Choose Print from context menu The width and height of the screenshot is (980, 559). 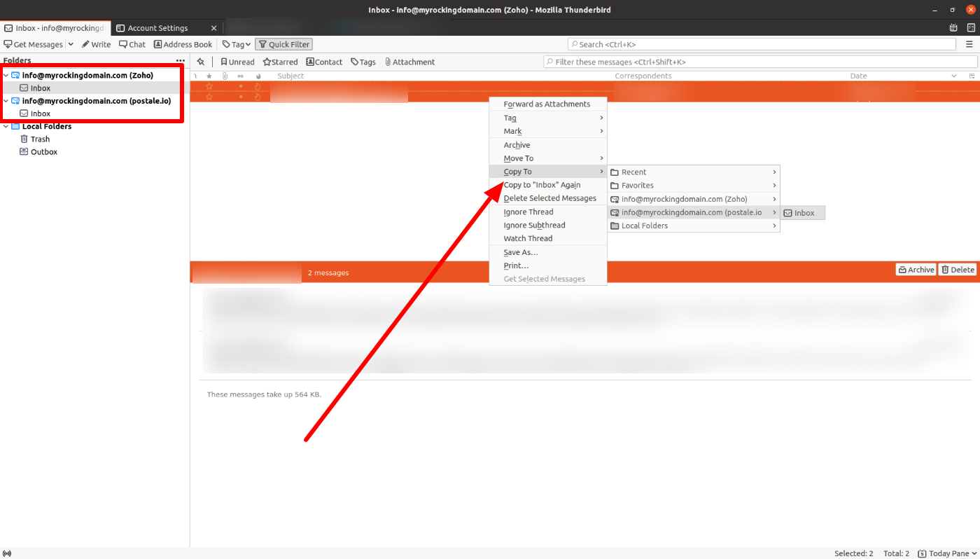(547, 265)
